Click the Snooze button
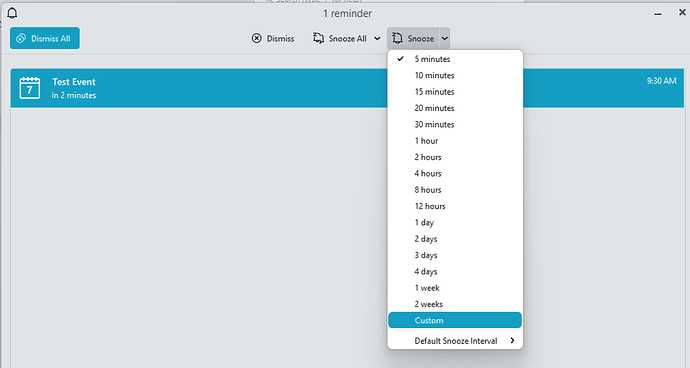The height and width of the screenshot is (368, 690). [413, 38]
